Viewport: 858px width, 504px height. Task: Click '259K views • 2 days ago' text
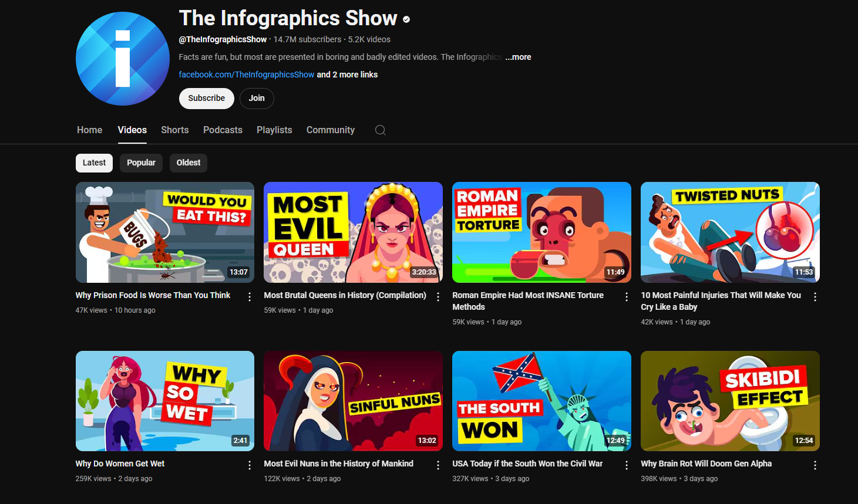coord(114,479)
